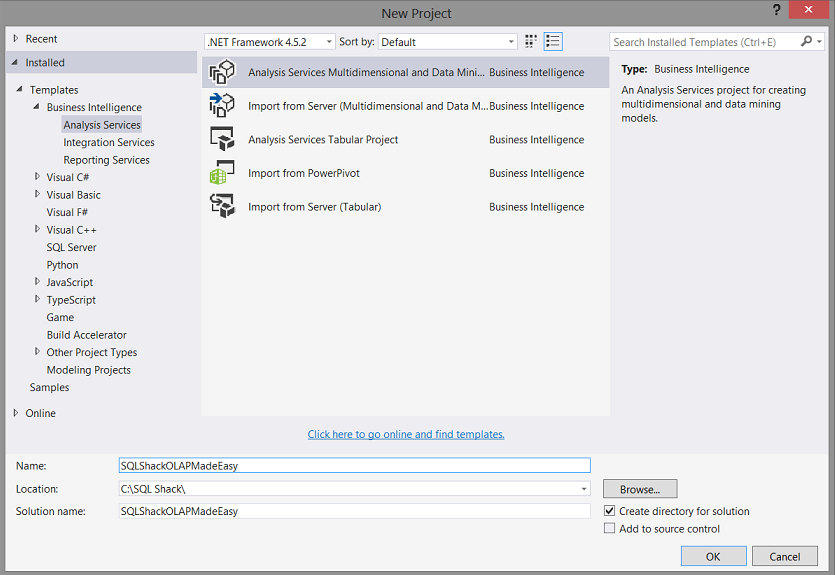Viewport: 835px width, 575px height.
Task: Click the Import from PowerPivot icon
Action: coord(222,172)
